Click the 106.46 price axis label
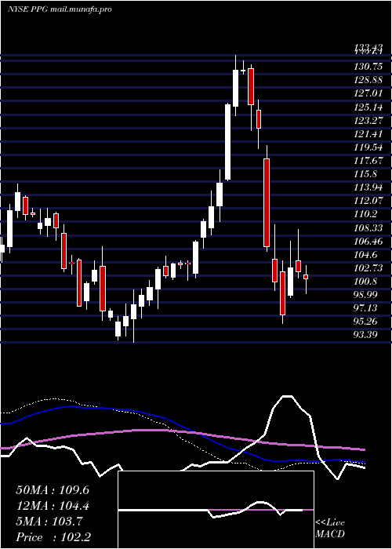The image size is (392, 549). (x=368, y=242)
